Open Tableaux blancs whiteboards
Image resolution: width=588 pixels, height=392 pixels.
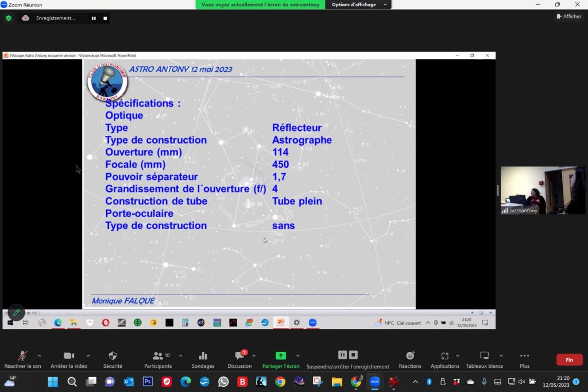pyautogui.click(x=485, y=359)
